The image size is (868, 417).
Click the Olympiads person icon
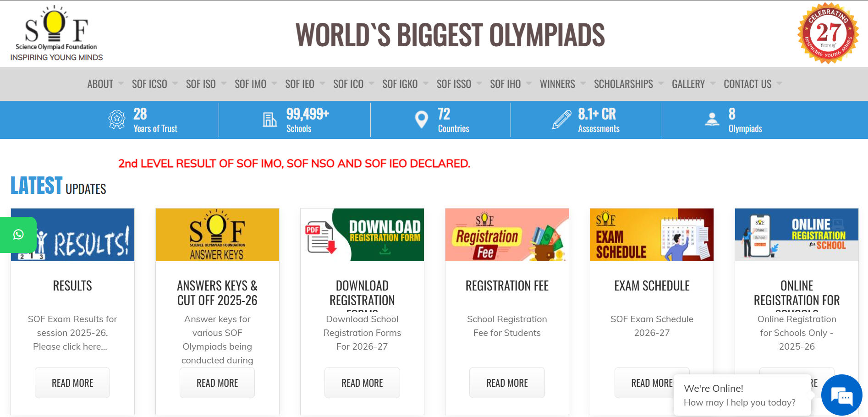[712, 120]
